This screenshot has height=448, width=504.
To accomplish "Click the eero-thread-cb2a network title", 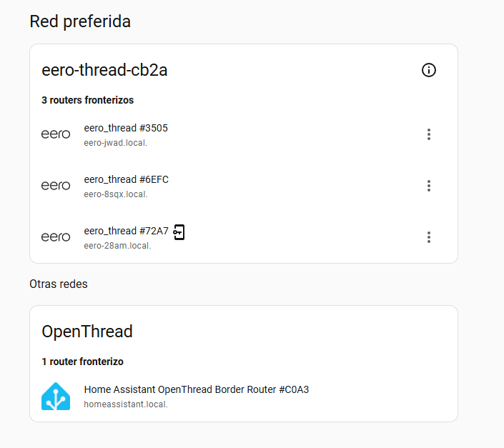I will [104, 70].
